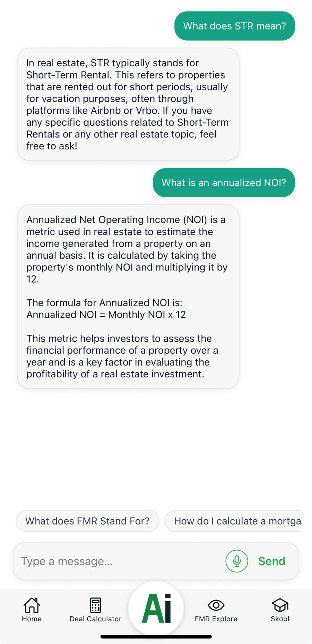Viewport: 312px width, 644px height.
Task: Open the graduation cap Skool icon
Action: pyautogui.click(x=280, y=605)
